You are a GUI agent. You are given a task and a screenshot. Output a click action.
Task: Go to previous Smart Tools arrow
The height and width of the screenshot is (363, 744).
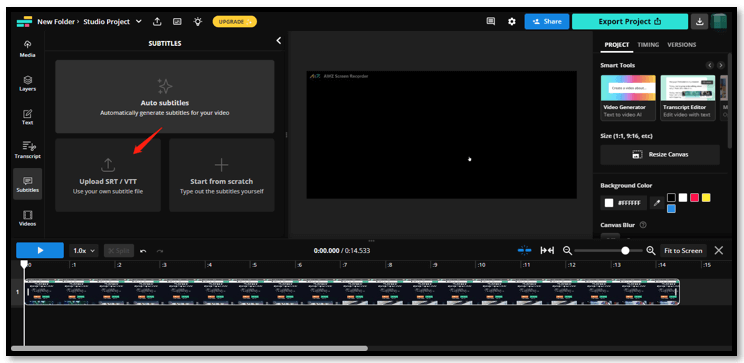click(710, 65)
